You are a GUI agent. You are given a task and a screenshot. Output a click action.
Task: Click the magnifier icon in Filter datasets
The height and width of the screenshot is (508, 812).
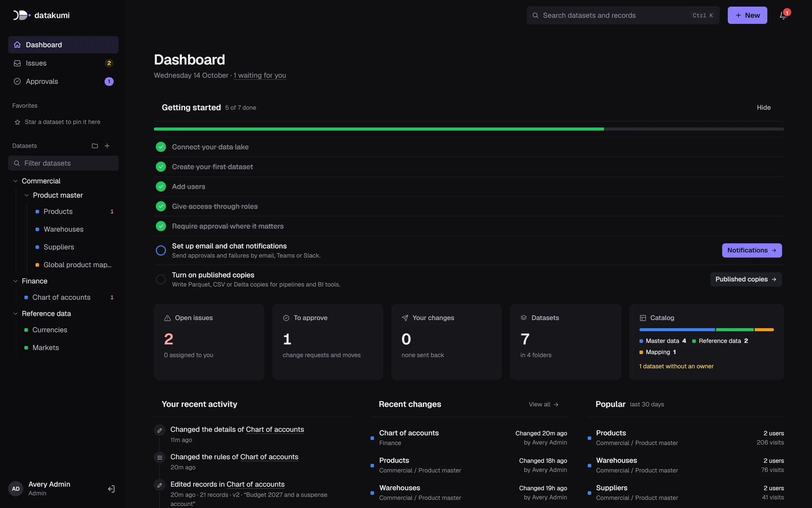(17, 163)
